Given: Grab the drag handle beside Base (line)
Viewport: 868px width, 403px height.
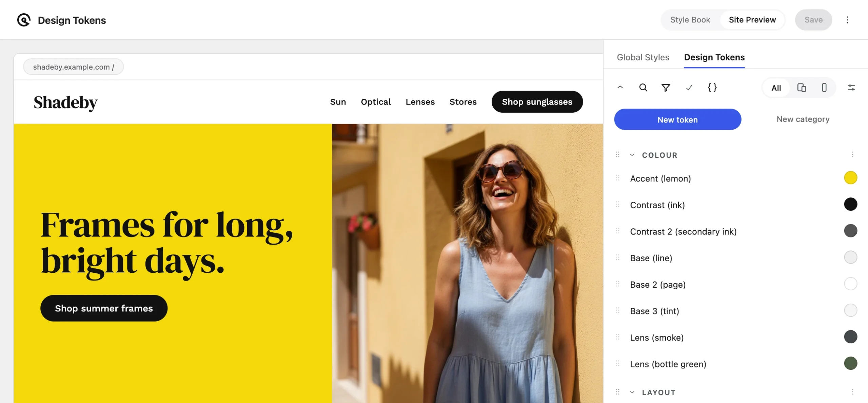Looking at the screenshot, I should pyautogui.click(x=617, y=257).
